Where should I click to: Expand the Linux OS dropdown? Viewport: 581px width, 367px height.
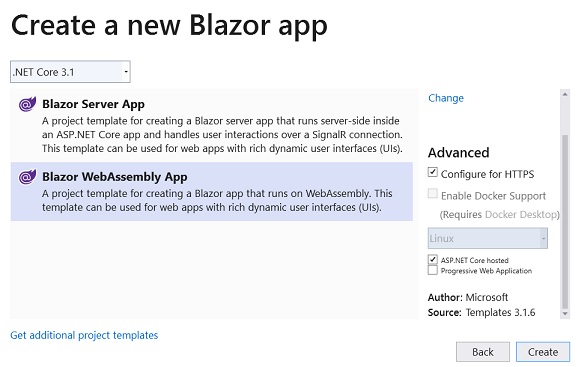[488, 238]
